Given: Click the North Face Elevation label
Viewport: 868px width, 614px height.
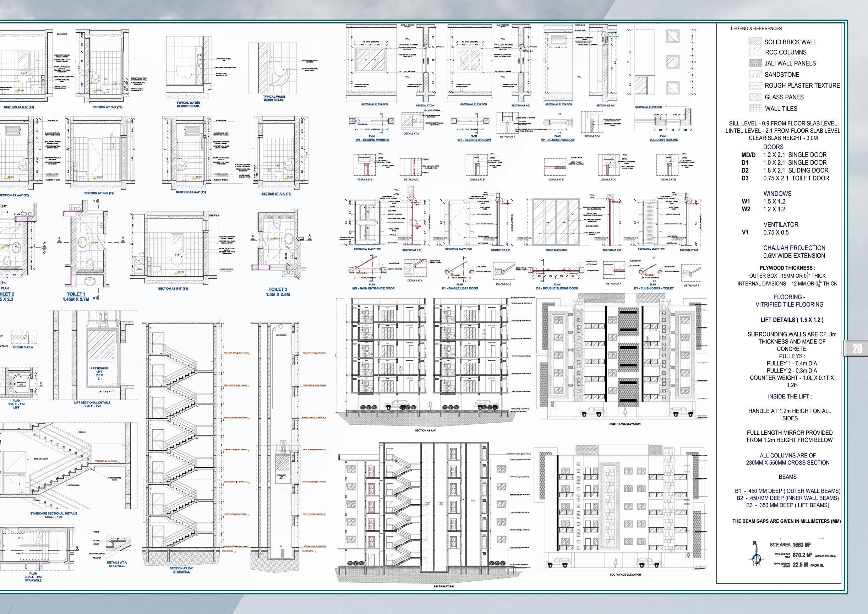Looking at the screenshot, I should [x=624, y=424].
